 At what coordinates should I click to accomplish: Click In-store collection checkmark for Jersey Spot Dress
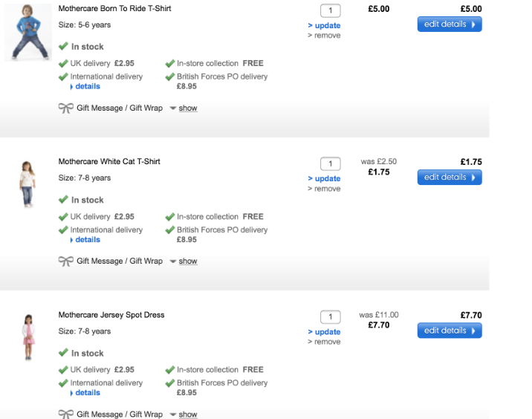pyautogui.click(x=170, y=369)
